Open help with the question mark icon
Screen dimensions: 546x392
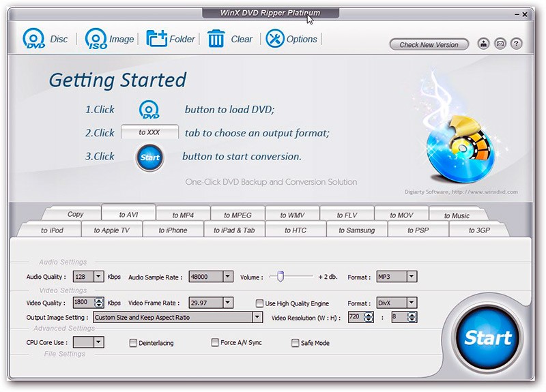[x=516, y=44]
